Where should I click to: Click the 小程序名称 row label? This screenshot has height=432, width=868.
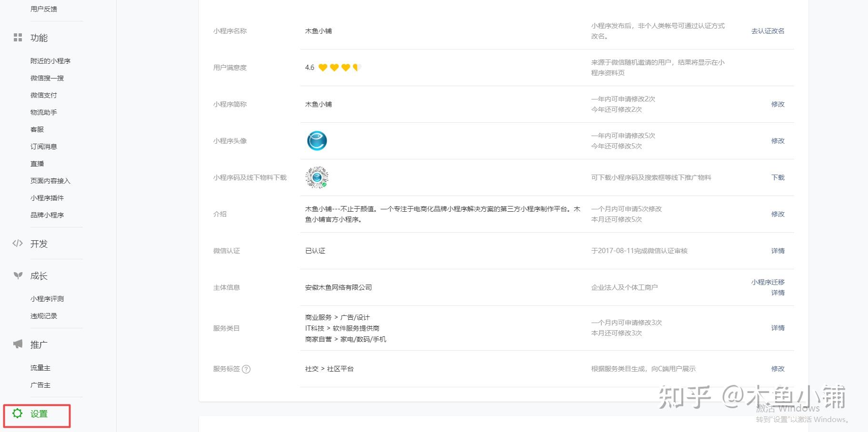tap(230, 31)
